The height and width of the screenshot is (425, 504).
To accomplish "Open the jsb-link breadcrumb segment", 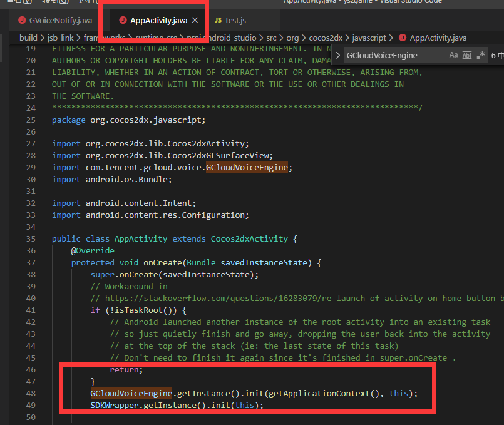I will pos(61,38).
